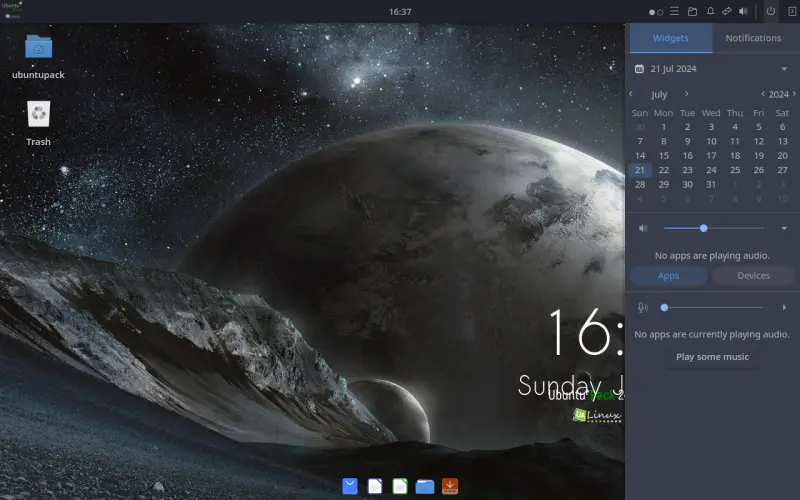Click the volume speaker icon in top panel

(x=743, y=11)
